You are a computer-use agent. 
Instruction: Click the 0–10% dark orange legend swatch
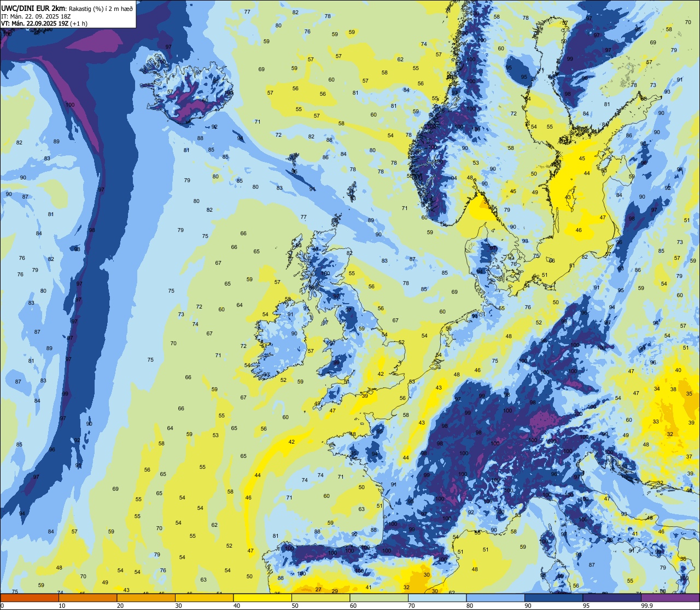[x=30, y=597]
